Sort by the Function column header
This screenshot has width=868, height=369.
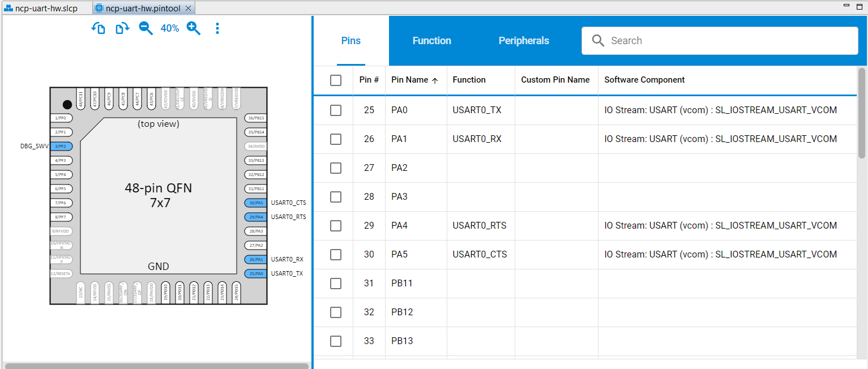pos(469,80)
